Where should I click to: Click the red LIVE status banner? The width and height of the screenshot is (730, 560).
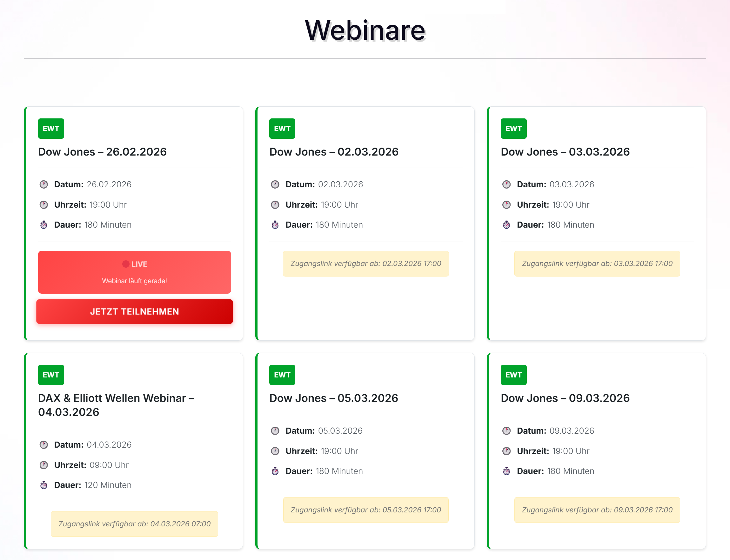(134, 272)
